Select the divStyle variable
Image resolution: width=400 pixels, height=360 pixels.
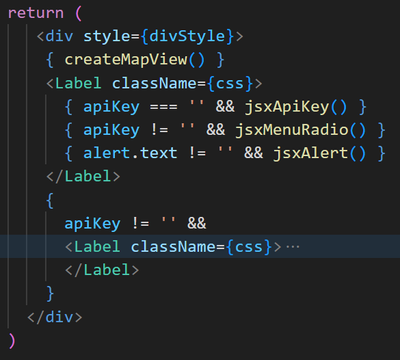[187, 36]
